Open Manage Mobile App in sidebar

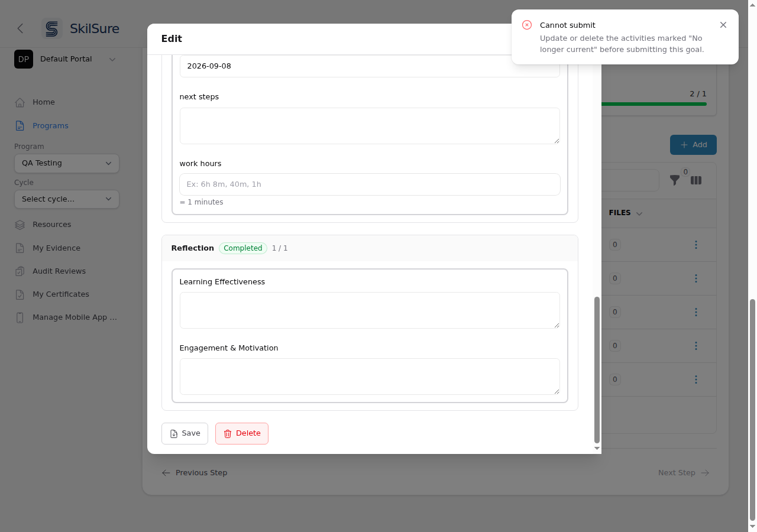pyautogui.click(x=75, y=317)
